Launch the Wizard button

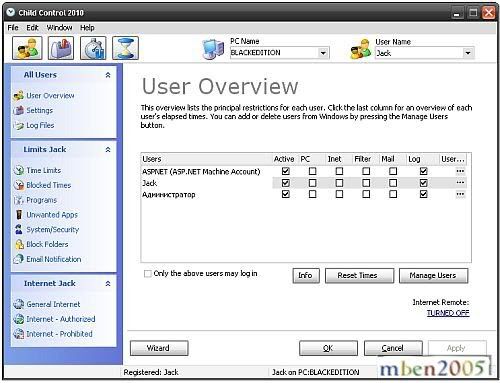pos(159,348)
